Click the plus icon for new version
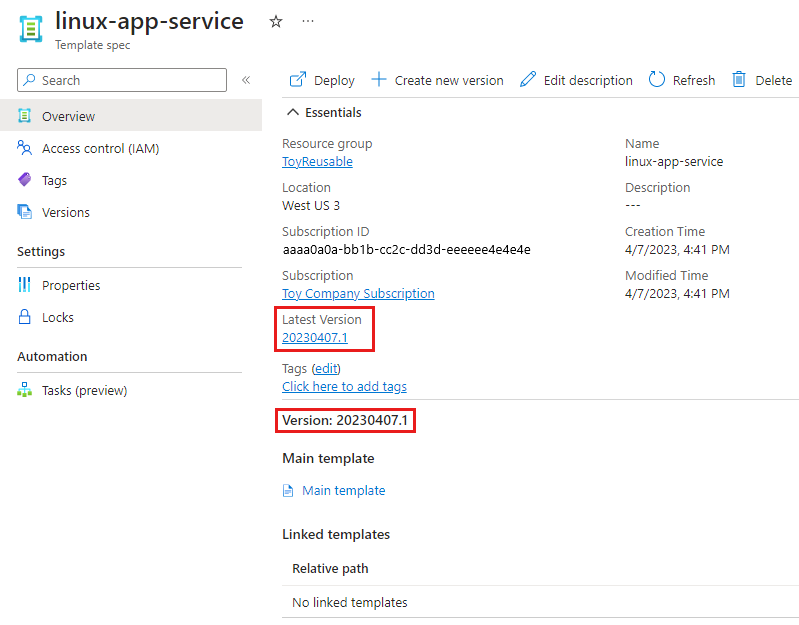The image size is (799, 625). tap(379, 79)
